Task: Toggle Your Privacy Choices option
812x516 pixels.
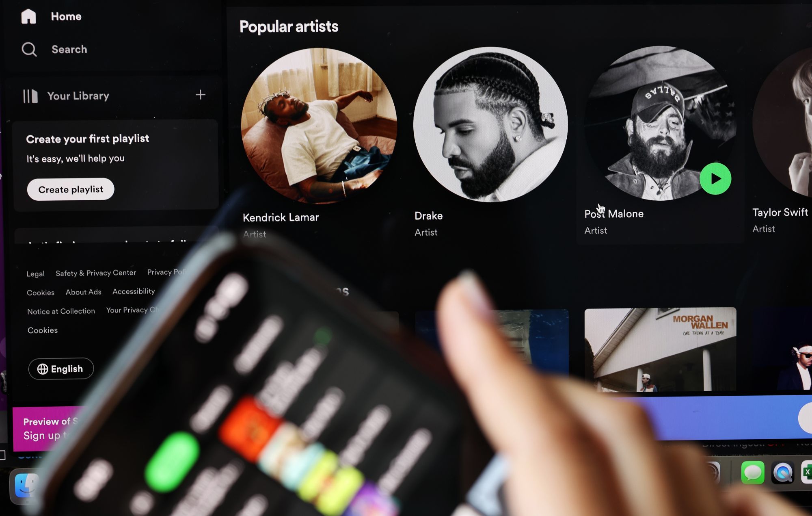Action: [x=132, y=310]
